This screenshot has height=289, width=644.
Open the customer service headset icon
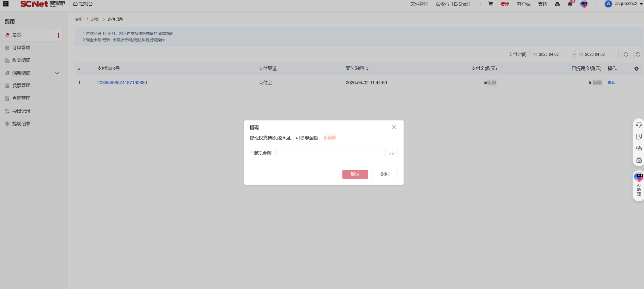(639, 125)
